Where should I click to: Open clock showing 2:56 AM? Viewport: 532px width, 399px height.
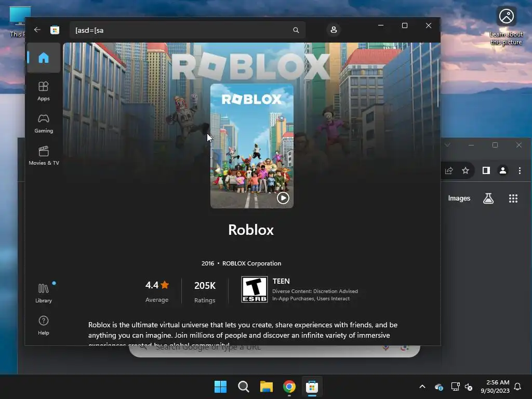[x=495, y=387]
